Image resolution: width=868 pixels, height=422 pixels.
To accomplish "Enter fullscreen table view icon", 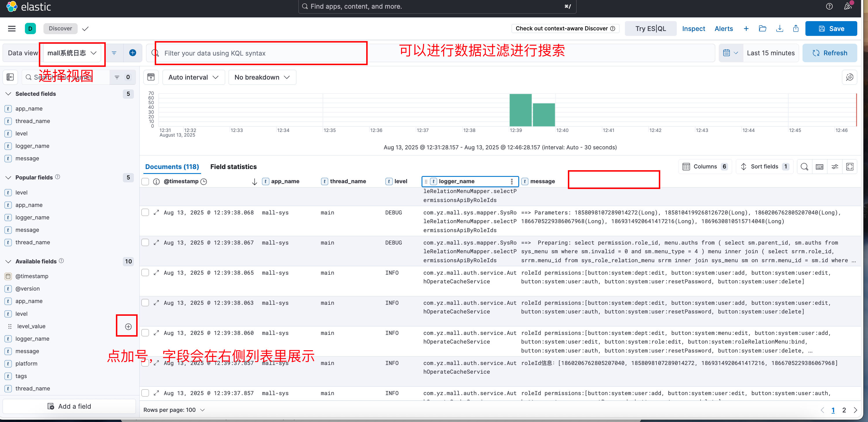I will 850,167.
